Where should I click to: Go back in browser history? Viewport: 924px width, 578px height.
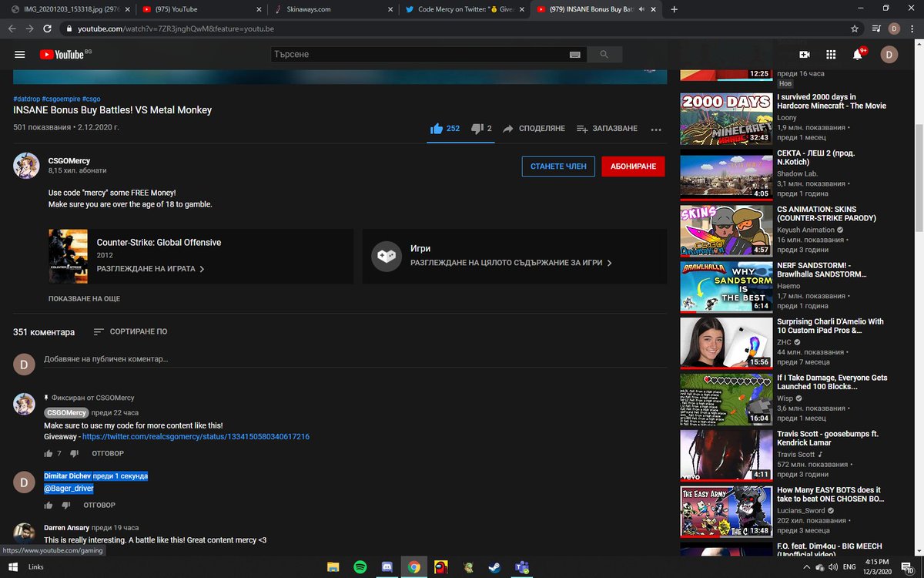click(x=11, y=29)
